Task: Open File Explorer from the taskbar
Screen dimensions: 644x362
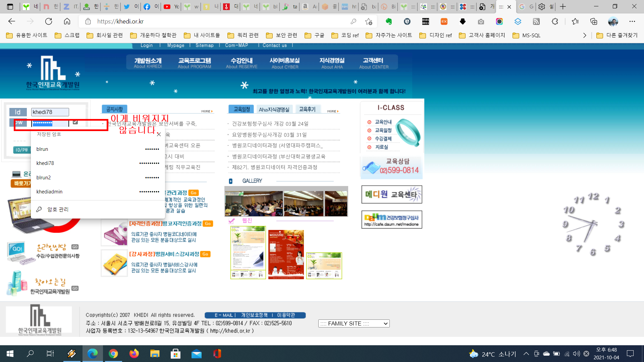Action: 155,354
